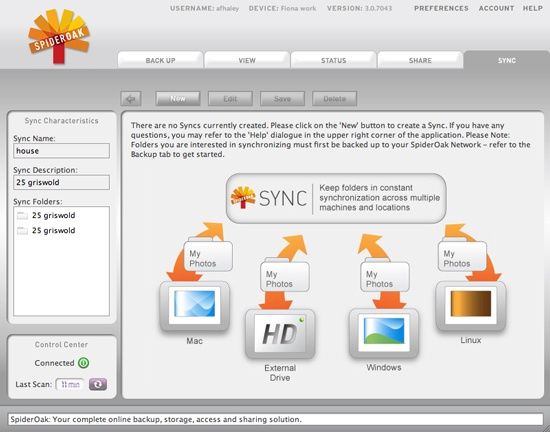Image resolution: width=550 pixels, height=432 pixels.
Task: Click the SpiderOak logo
Action: click(x=59, y=36)
